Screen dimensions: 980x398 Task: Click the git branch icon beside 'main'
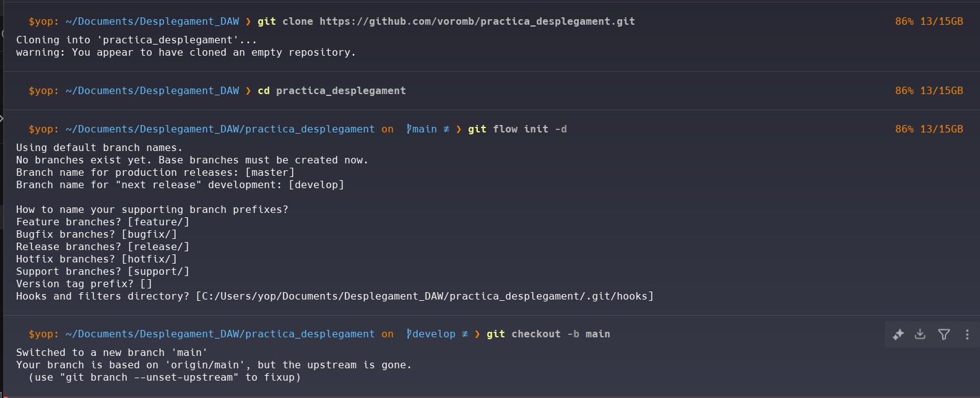[x=409, y=129]
